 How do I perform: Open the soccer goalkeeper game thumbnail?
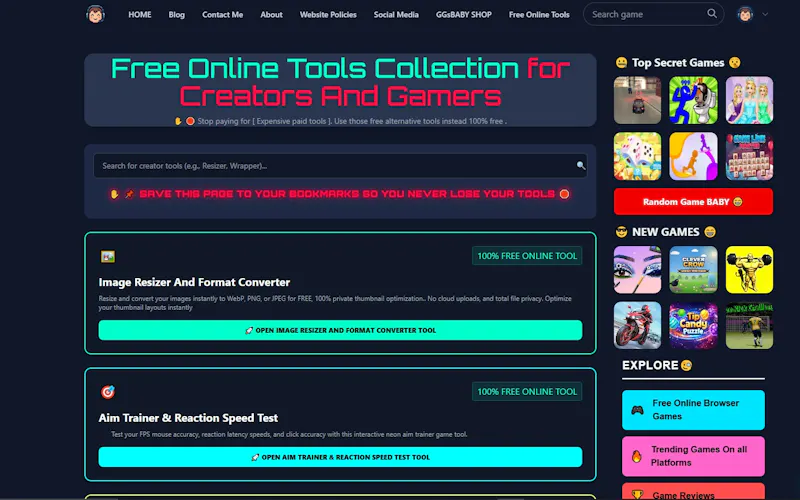(749, 326)
